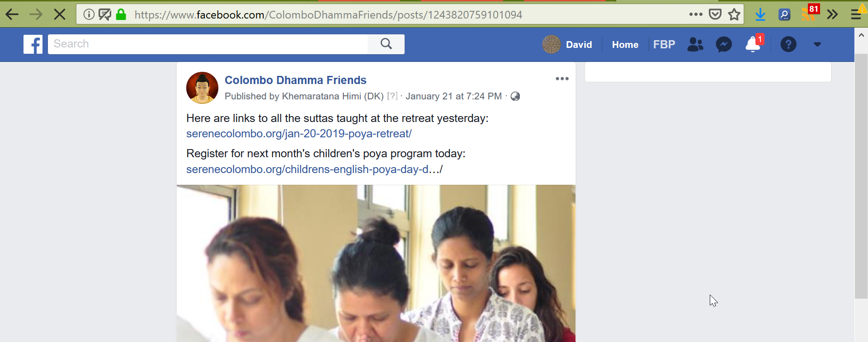Go to the Home tab
The width and height of the screenshot is (868, 342).
(625, 44)
